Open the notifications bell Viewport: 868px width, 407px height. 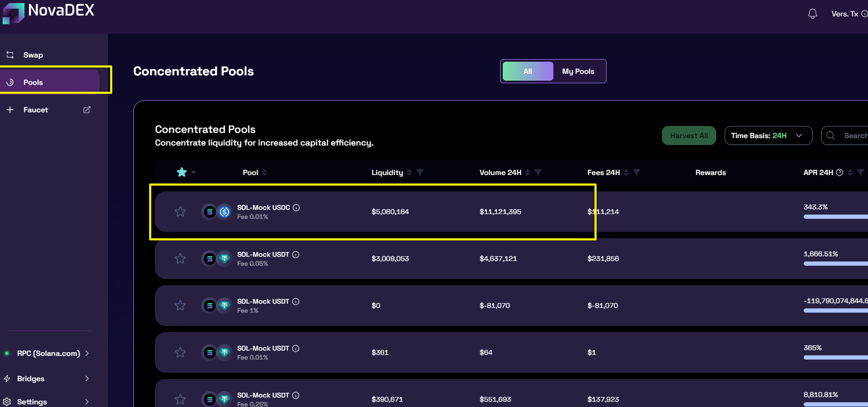[x=813, y=14]
